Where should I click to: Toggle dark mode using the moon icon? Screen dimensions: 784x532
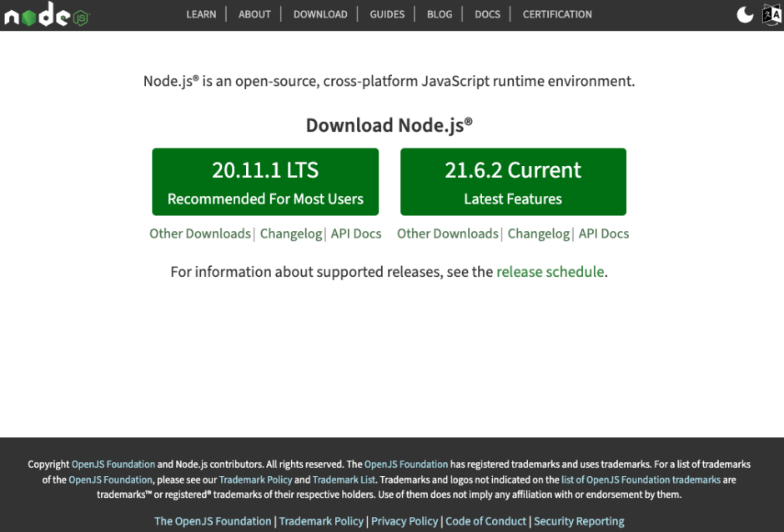[744, 14]
